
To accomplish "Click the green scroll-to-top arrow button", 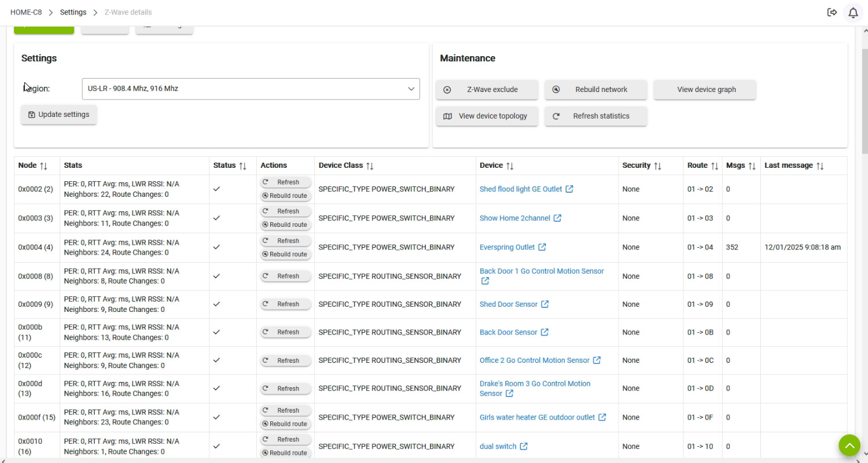I will tap(849, 446).
